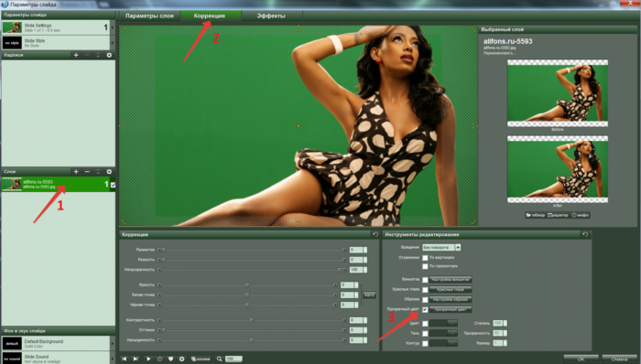Click the After preview thumbnail
Viewport: 641px width, 364px height.
[x=558, y=169]
